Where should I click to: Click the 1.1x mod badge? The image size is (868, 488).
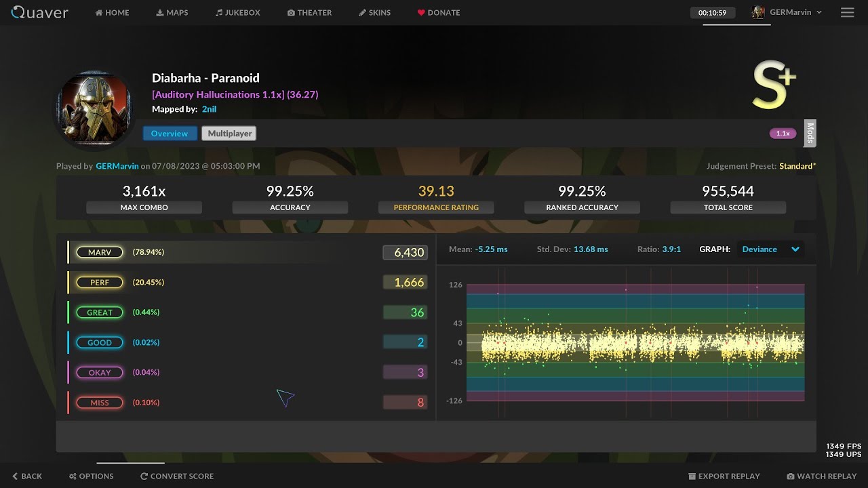pyautogui.click(x=783, y=134)
